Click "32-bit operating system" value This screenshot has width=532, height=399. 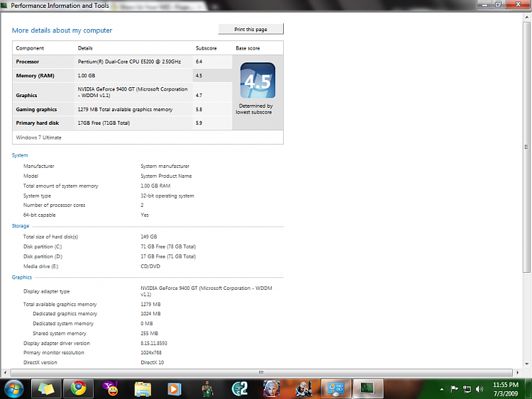[167, 196]
